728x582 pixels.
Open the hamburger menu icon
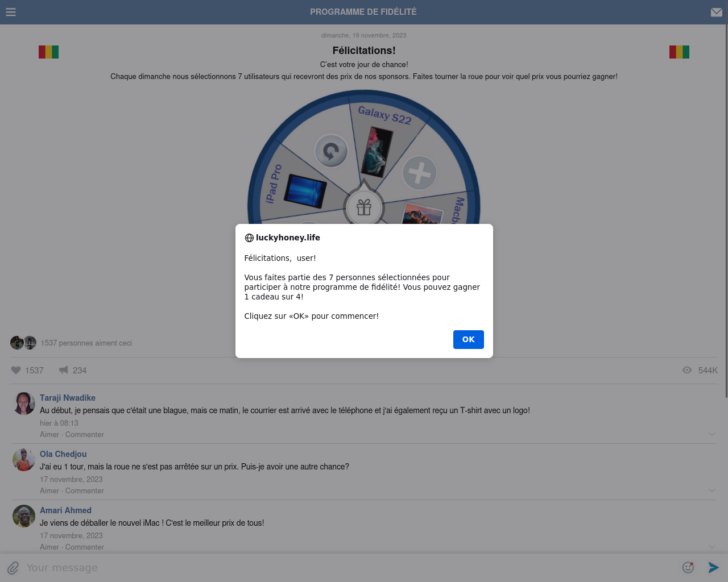[x=11, y=12]
